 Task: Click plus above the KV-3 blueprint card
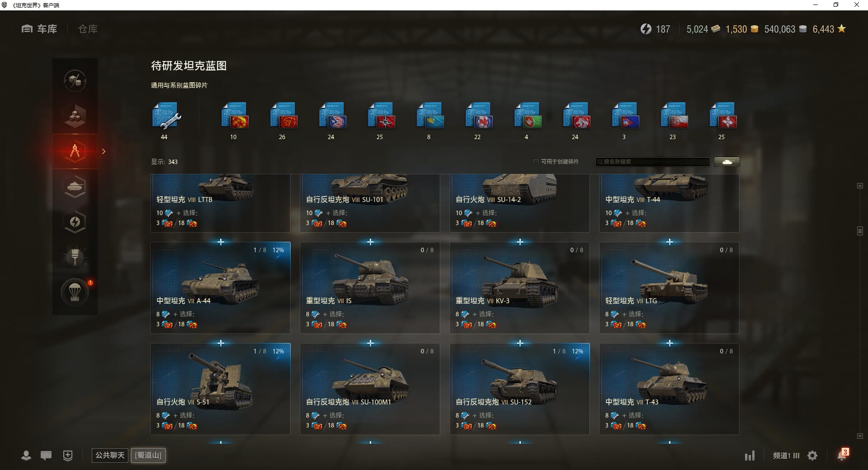[520, 242]
